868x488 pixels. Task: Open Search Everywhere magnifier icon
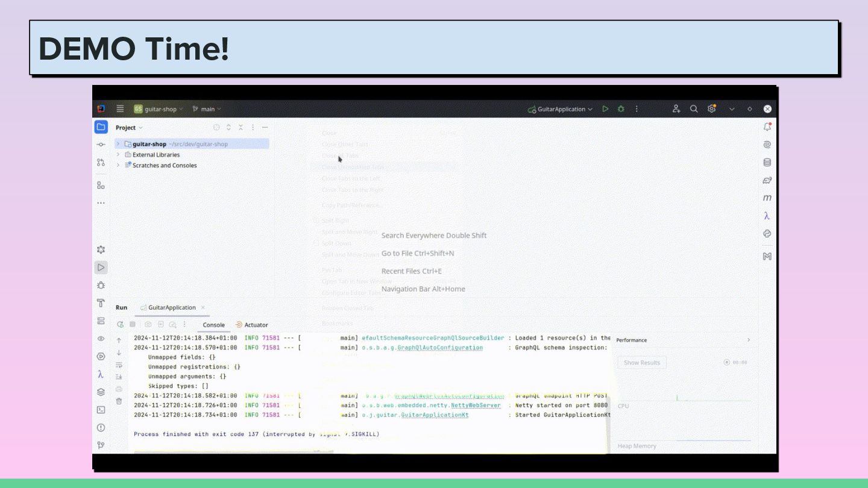pos(694,109)
